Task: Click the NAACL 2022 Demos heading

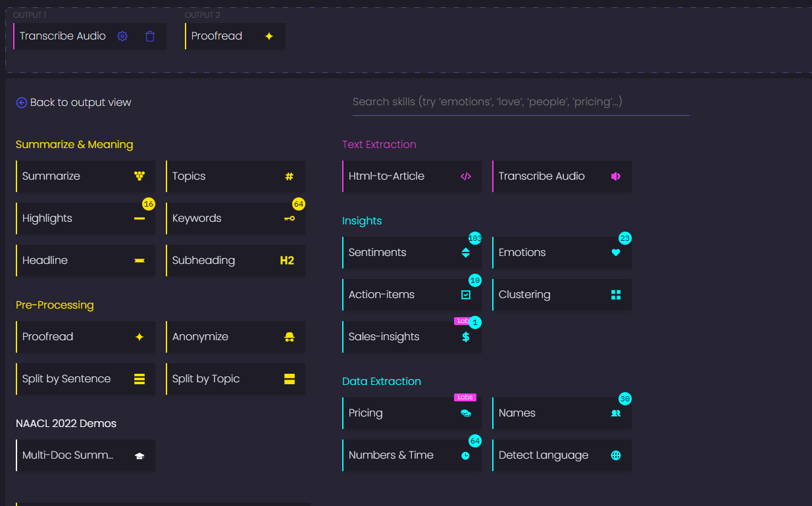Action: (66, 424)
